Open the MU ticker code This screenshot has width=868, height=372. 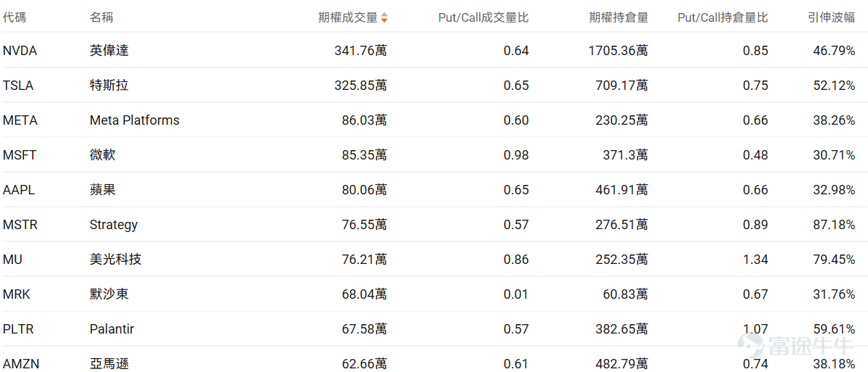click(13, 260)
